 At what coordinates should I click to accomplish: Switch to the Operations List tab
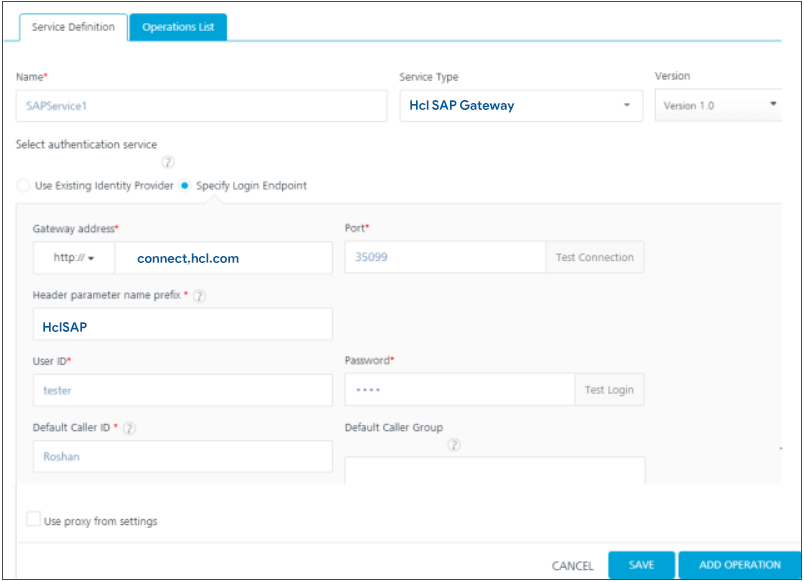178,27
